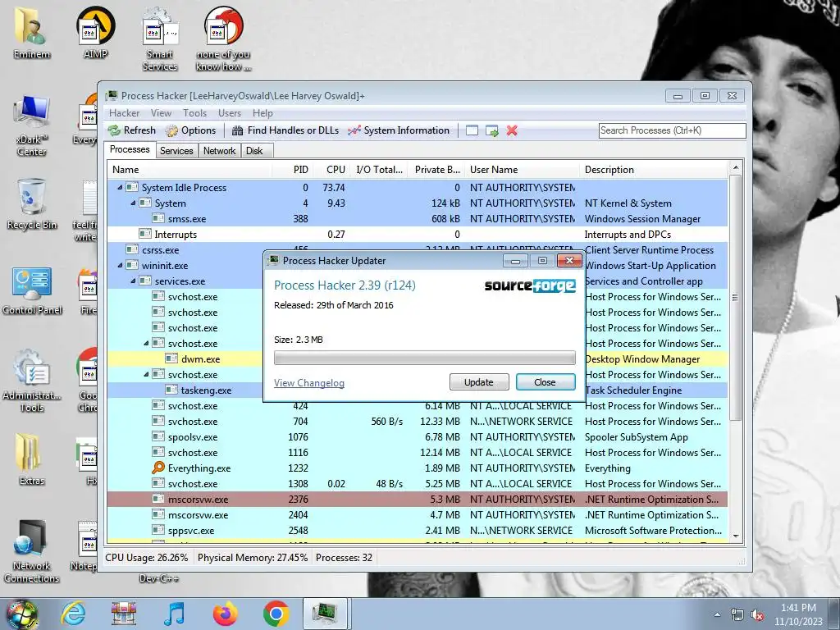Click the vertical scrollbar thumb in process list
This screenshot has width=840, height=630.
click(736, 297)
